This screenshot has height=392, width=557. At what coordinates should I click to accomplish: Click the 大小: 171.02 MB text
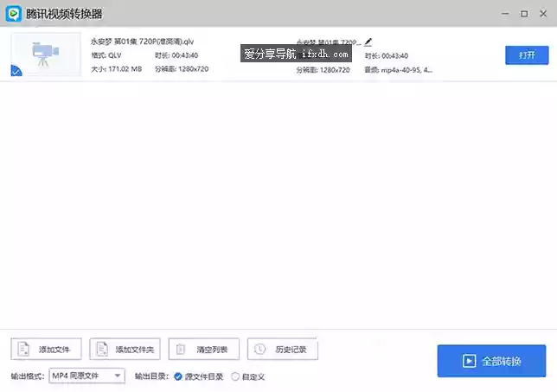pos(117,69)
